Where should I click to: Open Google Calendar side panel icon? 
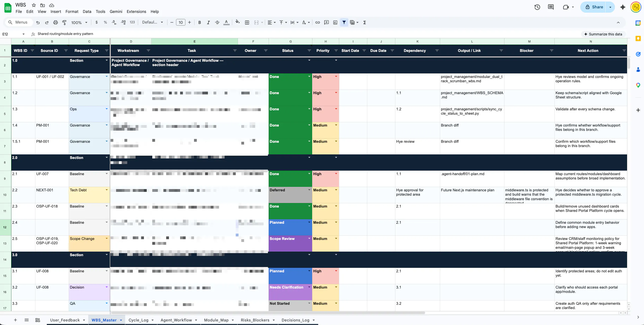[638, 23]
